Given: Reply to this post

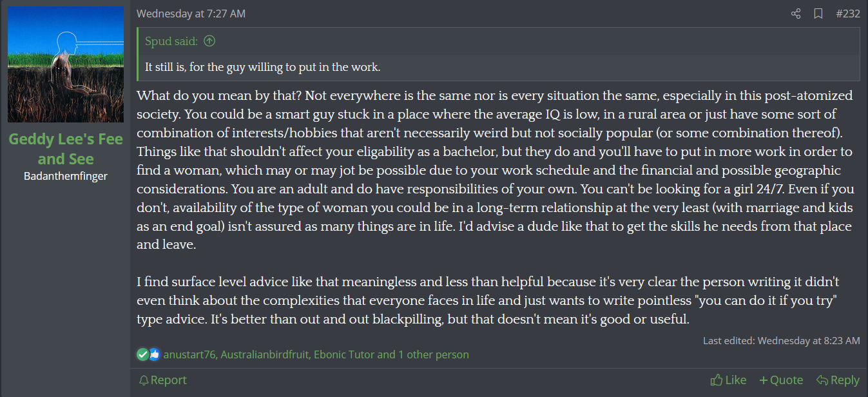Looking at the screenshot, I should (x=838, y=380).
